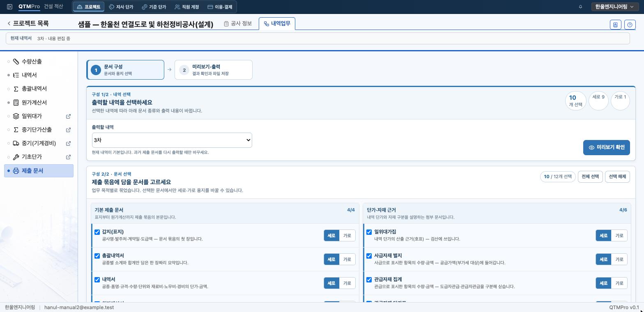Set 일위대가집 orientation to 가로
The image size is (644, 312).
pyautogui.click(x=619, y=236)
